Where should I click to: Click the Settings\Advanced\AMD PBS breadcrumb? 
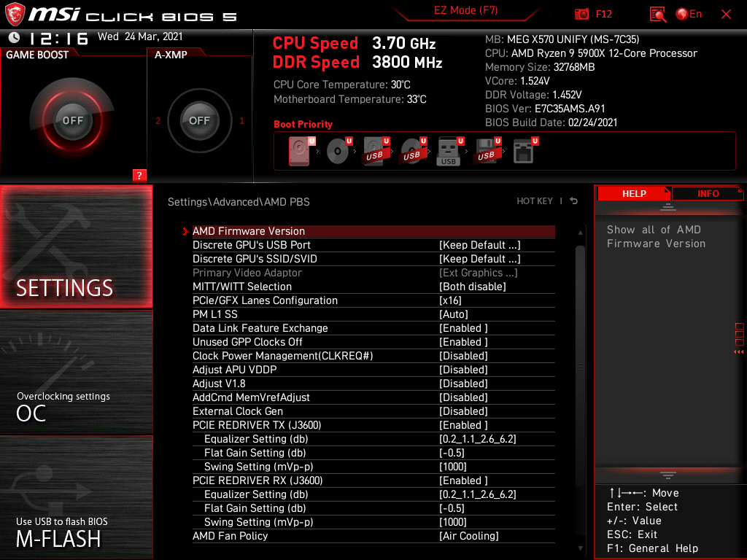click(239, 201)
